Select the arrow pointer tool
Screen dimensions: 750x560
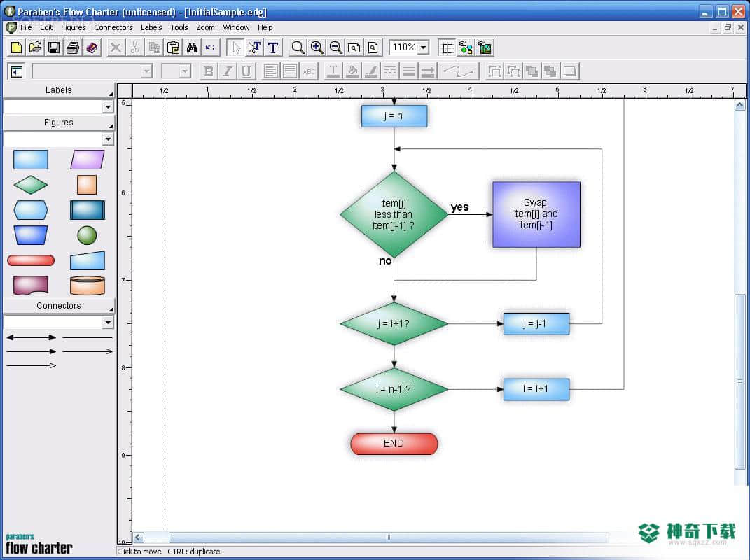[235, 48]
